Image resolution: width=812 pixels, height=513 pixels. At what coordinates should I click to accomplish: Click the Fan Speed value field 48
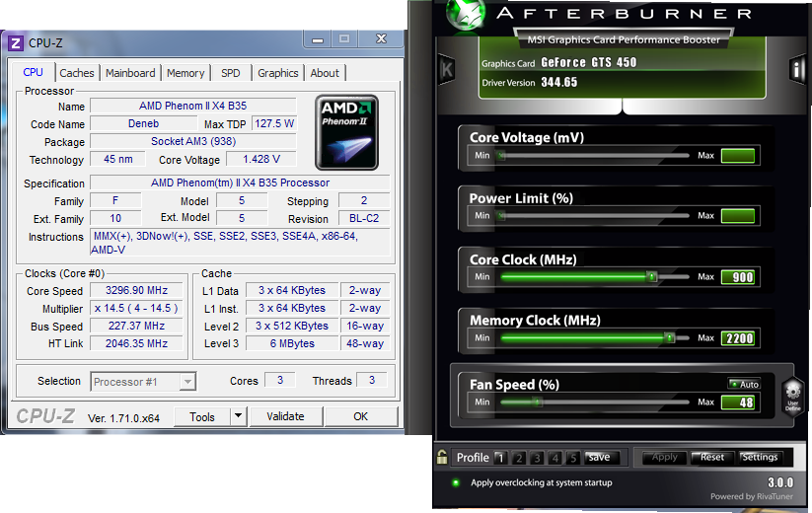[738, 403]
